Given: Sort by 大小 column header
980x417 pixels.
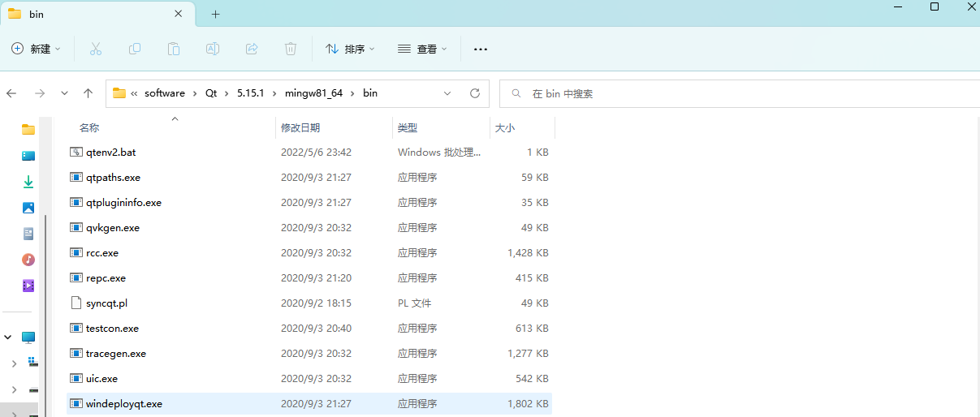Looking at the screenshot, I should (505, 127).
